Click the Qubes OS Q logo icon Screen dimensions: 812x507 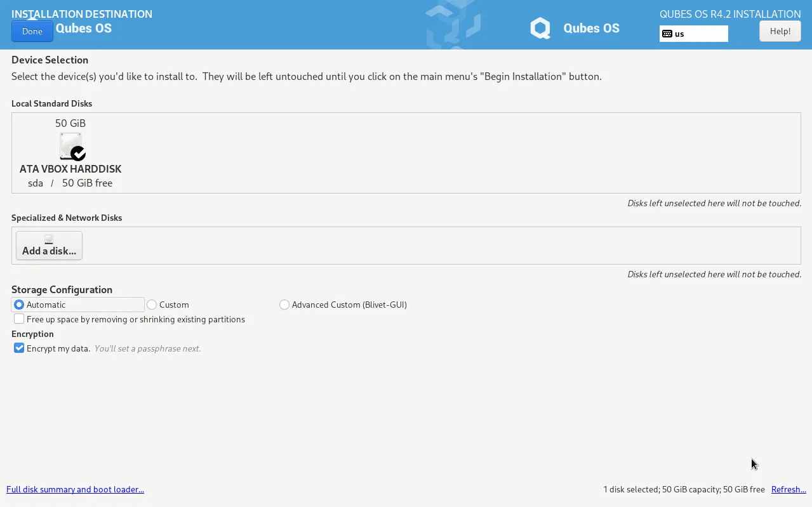[x=540, y=28]
